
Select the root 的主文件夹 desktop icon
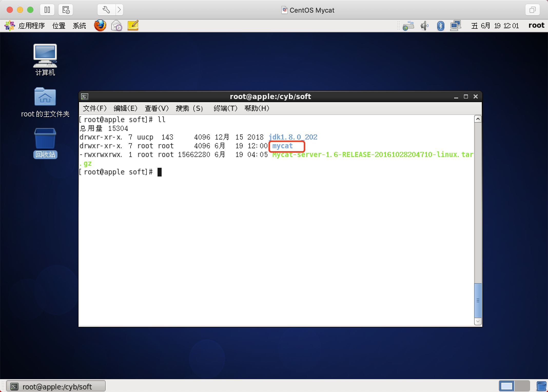(45, 103)
